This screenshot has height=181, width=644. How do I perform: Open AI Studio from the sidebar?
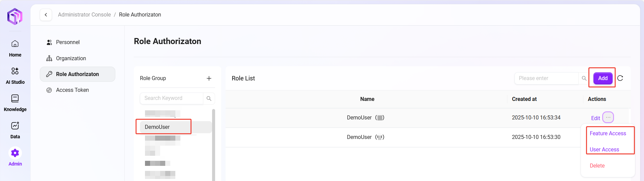[x=15, y=75]
